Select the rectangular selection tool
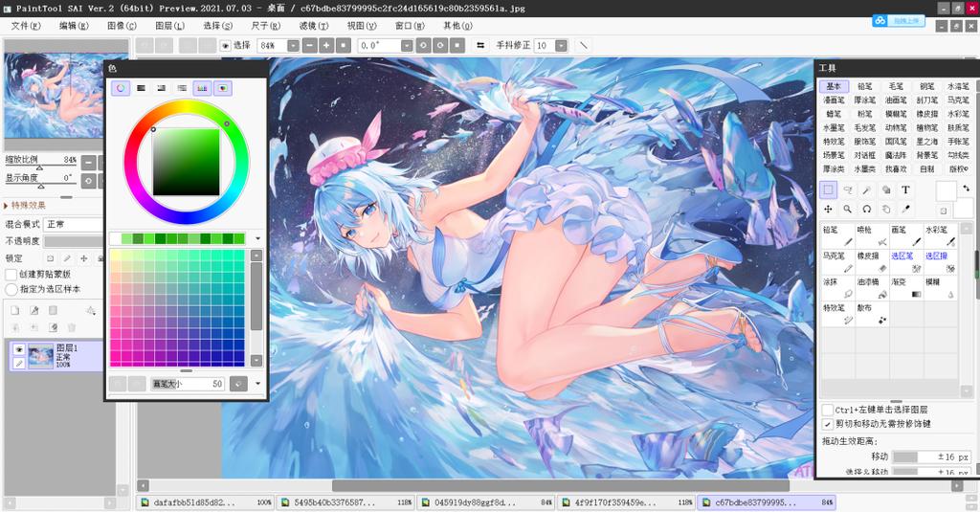 point(828,189)
